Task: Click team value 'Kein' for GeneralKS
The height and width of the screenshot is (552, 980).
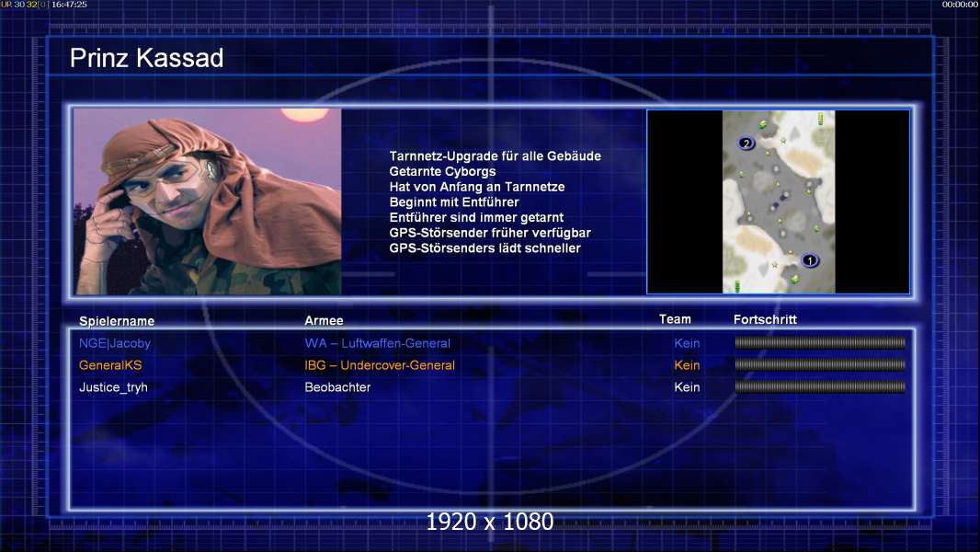Action: click(x=687, y=365)
